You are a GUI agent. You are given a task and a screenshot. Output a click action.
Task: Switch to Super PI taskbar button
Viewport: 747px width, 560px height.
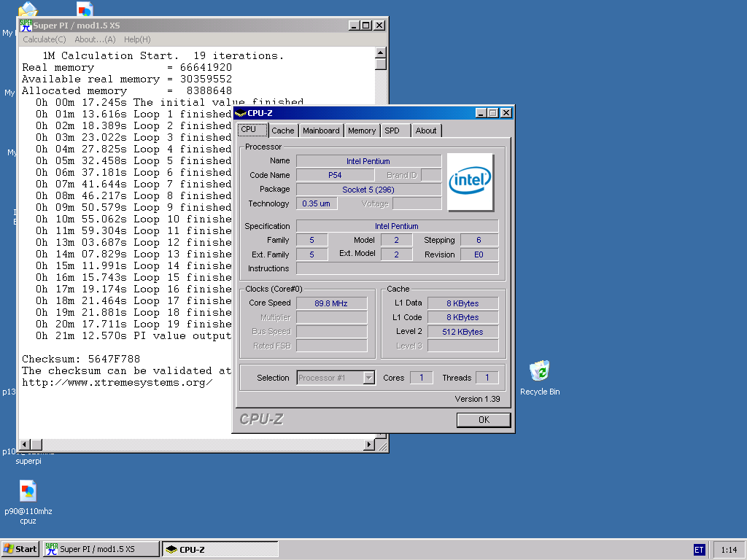pos(101,549)
